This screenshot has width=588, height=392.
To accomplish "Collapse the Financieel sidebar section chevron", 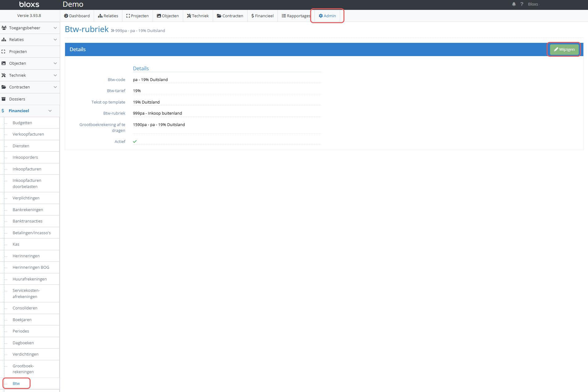I will tap(50, 111).
